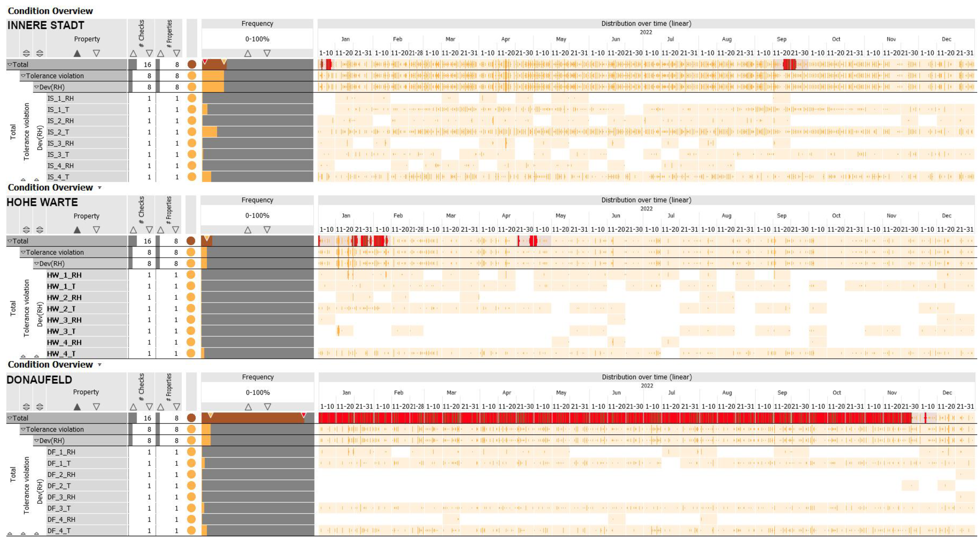Sort # Checks descending in Innere Stadt panel
Viewport: 980px width, 543px height.
point(149,53)
